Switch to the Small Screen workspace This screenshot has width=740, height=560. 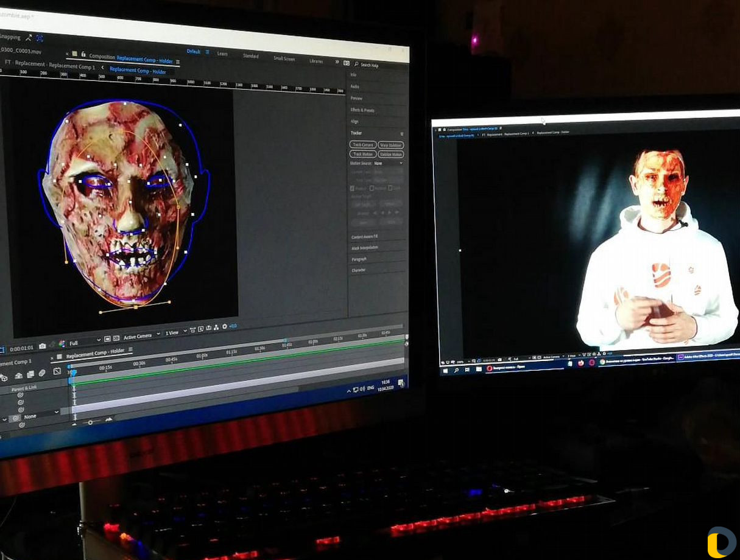point(284,58)
